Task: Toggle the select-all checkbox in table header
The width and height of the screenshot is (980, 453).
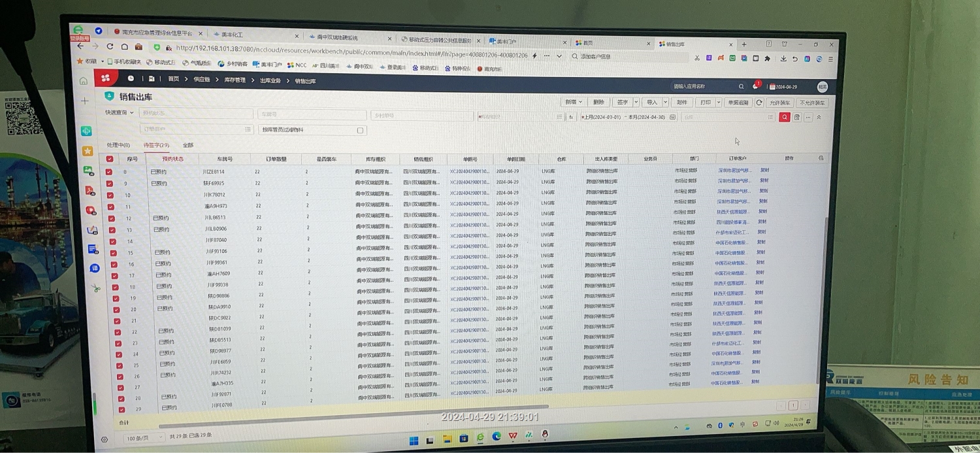Action: coord(109,159)
